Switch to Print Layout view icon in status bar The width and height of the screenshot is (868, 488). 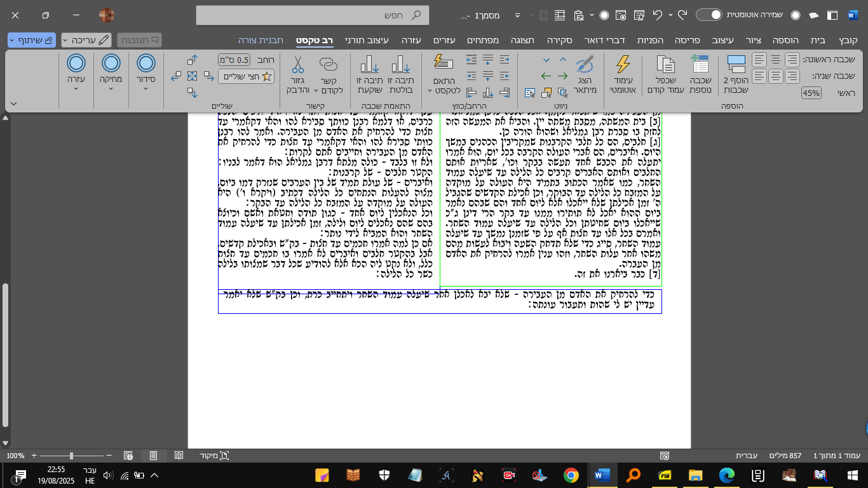[x=154, y=456]
